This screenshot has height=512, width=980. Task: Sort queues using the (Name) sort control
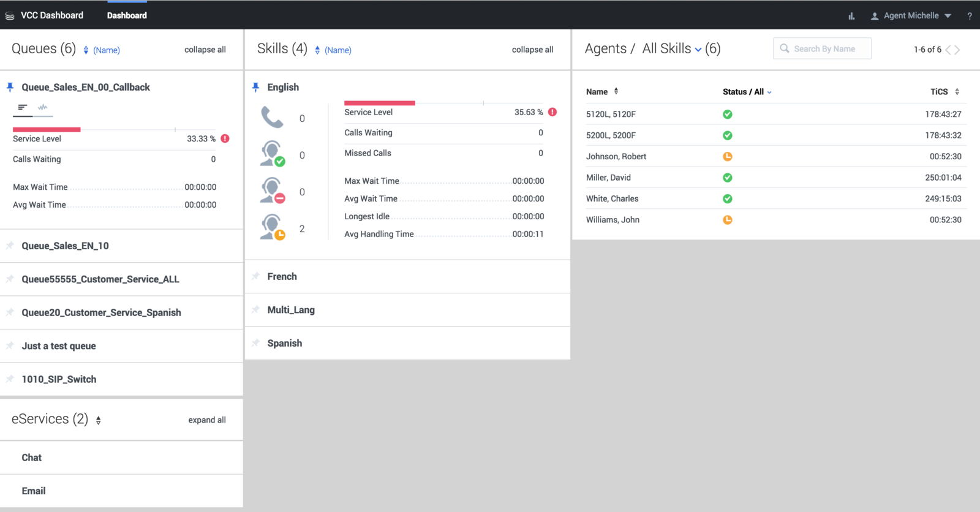[102, 50]
